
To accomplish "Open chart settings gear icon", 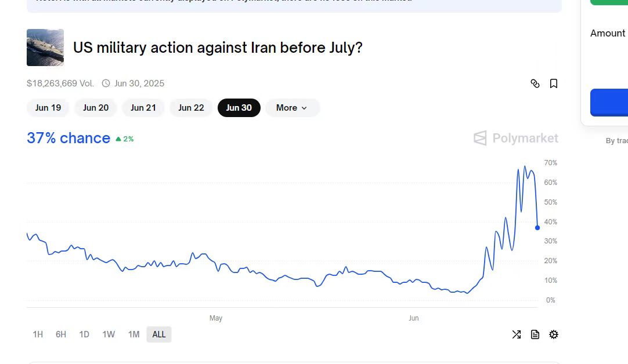I will (554, 334).
